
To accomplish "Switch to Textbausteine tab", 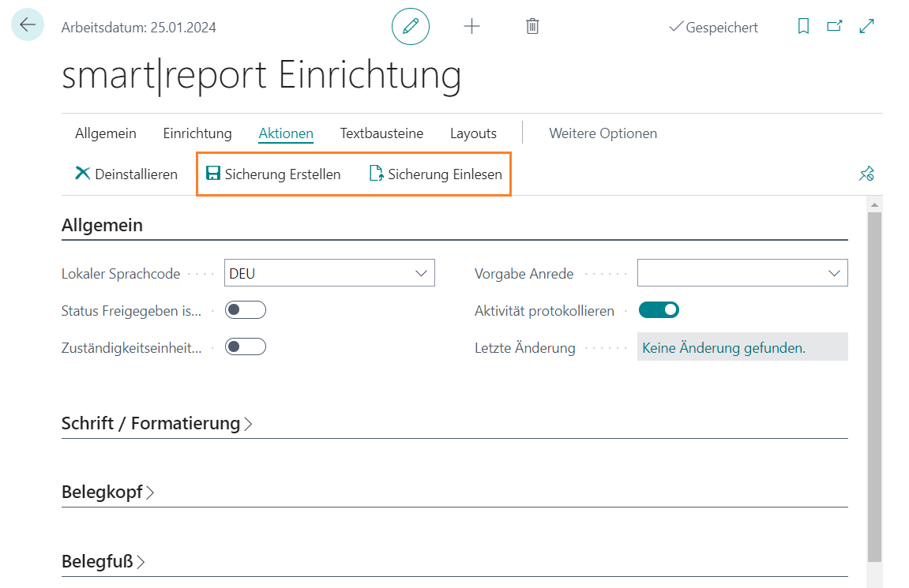I will [x=381, y=133].
